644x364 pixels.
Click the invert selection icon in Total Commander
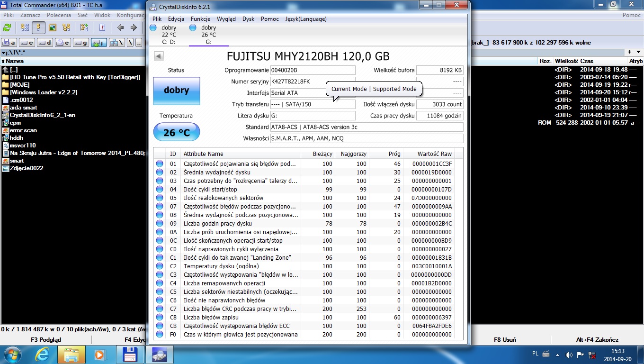(x=84, y=27)
